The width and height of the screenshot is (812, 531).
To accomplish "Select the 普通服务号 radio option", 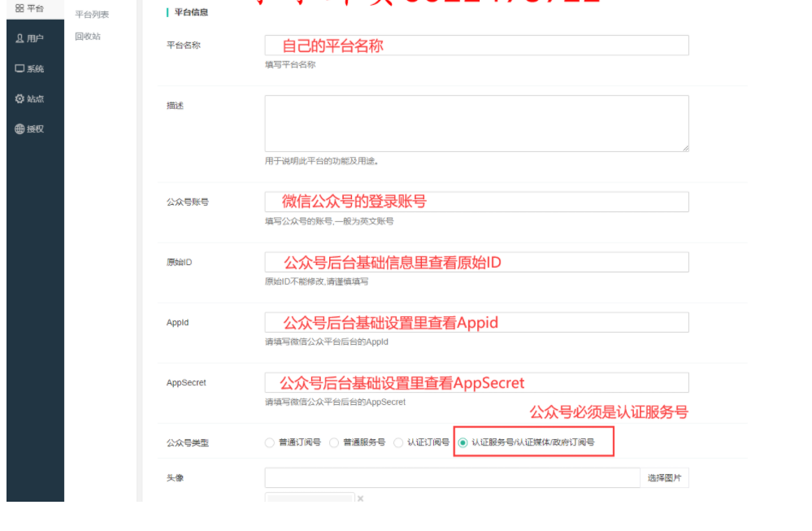I will point(334,442).
